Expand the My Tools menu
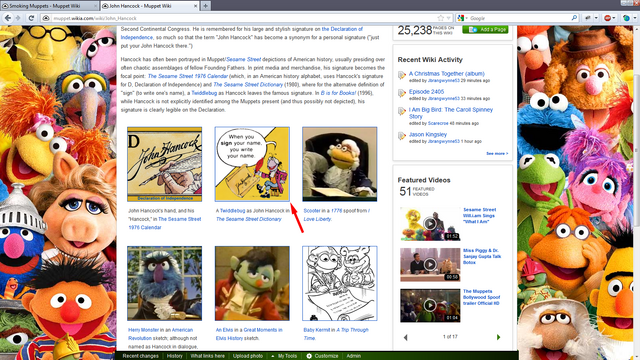 point(284,356)
